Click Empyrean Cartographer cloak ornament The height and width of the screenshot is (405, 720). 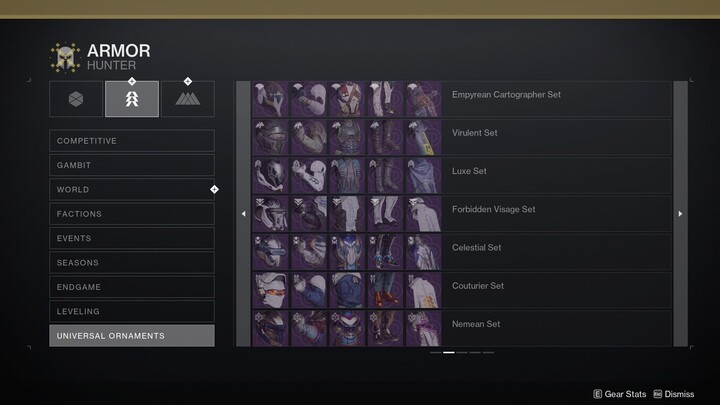coord(423,99)
